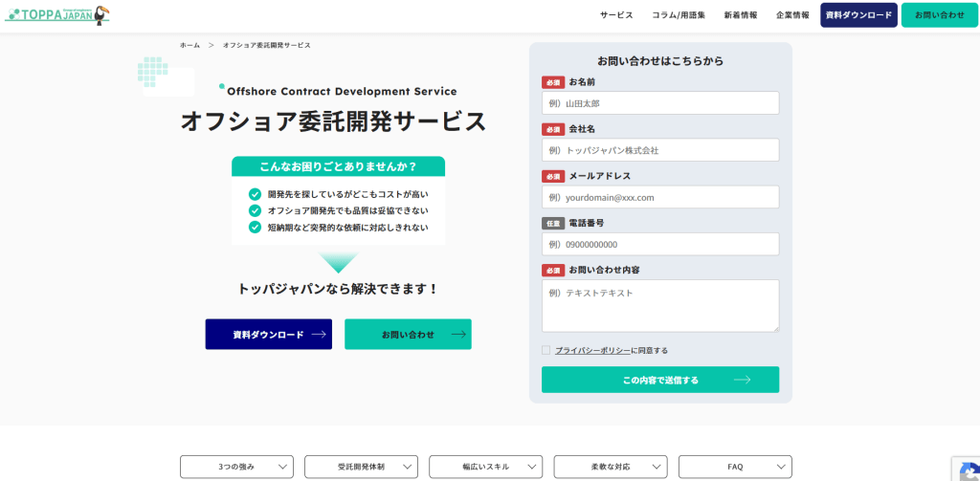
Task: Open the コラム/用語集 menu item
Action: (679, 15)
